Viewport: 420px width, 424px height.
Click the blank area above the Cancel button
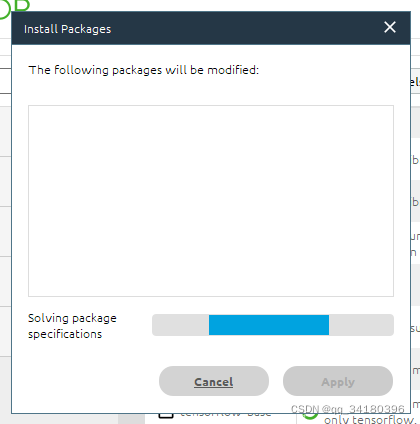[214, 351]
